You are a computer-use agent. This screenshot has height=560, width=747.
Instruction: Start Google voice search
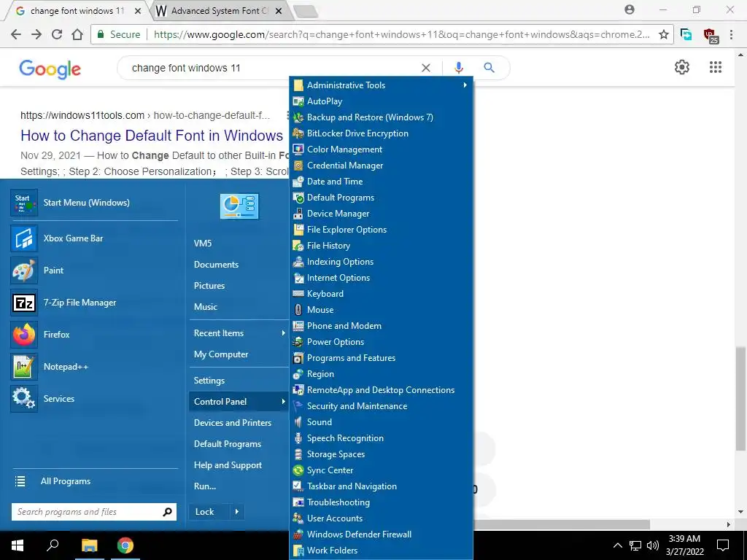(458, 68)
